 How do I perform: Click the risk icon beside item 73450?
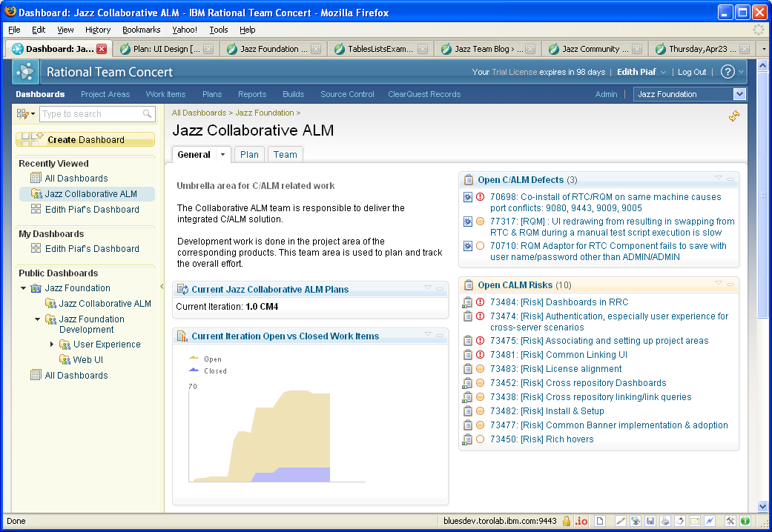tap(467, 439)
